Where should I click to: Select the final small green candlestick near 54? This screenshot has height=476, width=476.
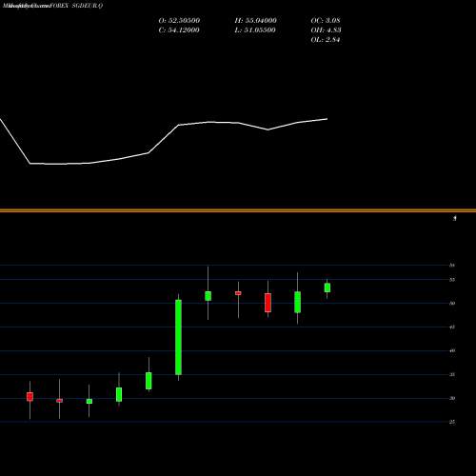pos(327,288)
